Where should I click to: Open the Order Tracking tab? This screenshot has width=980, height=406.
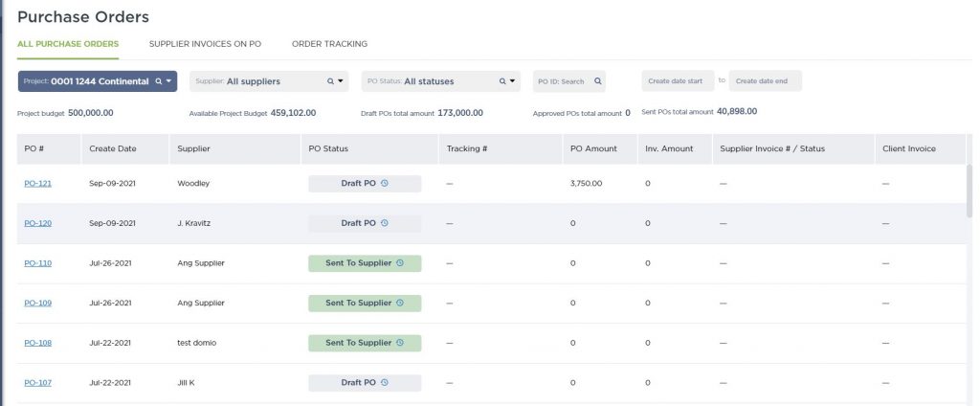tap(329, 44)
